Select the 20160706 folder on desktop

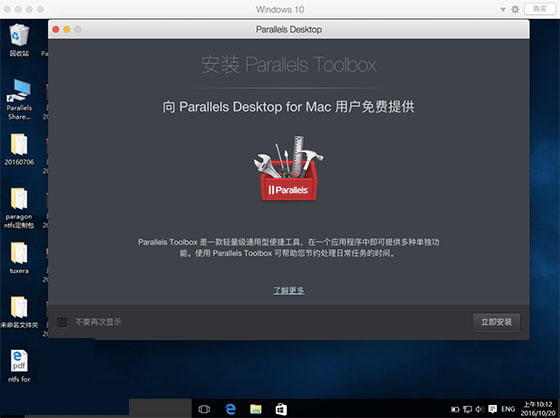click(x=19, y=149)
